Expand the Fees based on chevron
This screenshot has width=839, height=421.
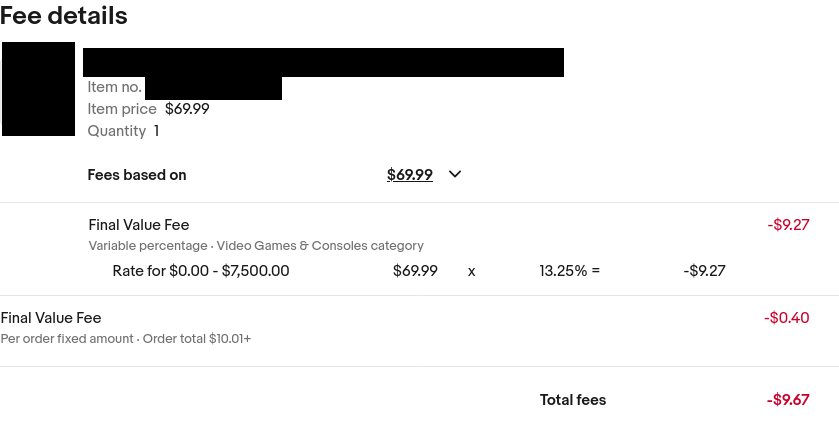(x=455, y=174)
